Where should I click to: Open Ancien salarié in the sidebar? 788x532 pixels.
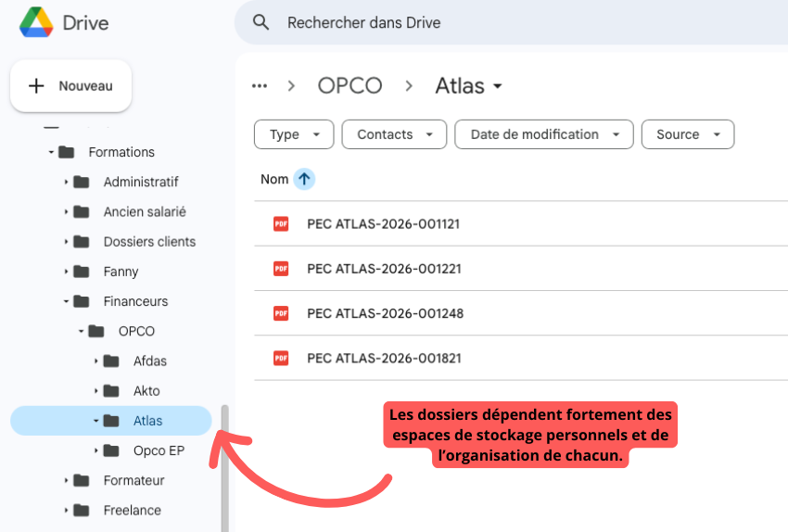pos(145,212)
